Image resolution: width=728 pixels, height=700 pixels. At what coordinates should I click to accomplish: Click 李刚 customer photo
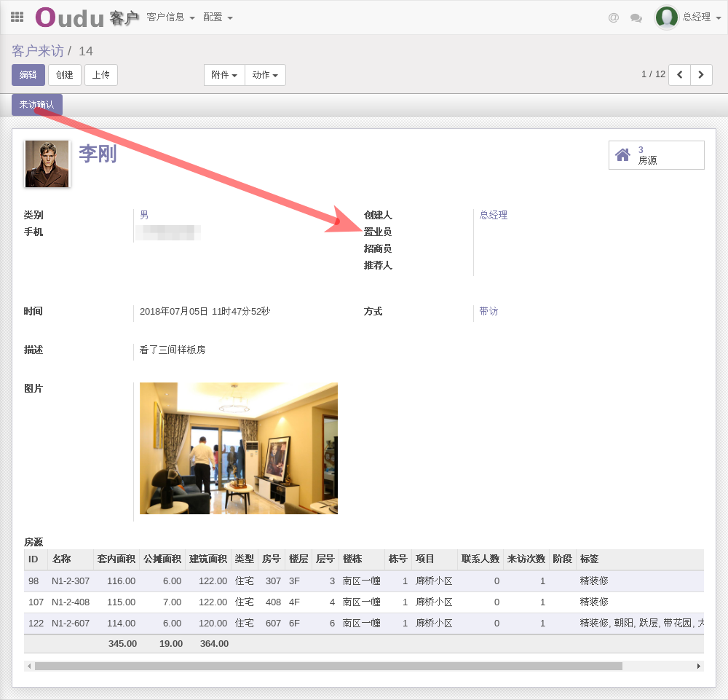pos(47,164)
